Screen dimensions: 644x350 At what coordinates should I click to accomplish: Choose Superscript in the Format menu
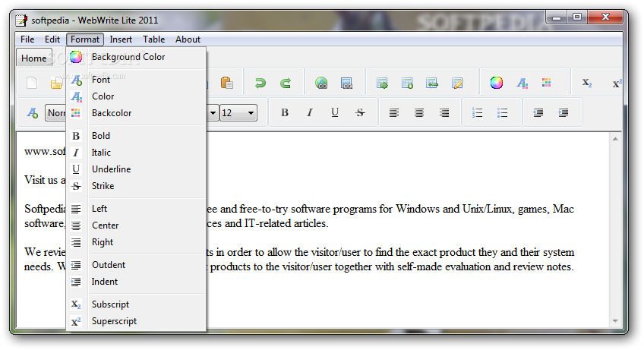coord(136,321)
